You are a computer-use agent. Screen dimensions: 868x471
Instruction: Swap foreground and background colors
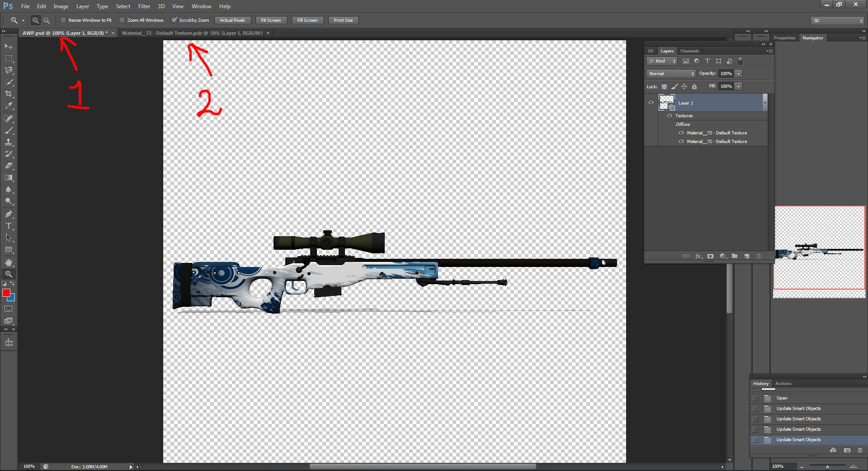pos(13,284)
